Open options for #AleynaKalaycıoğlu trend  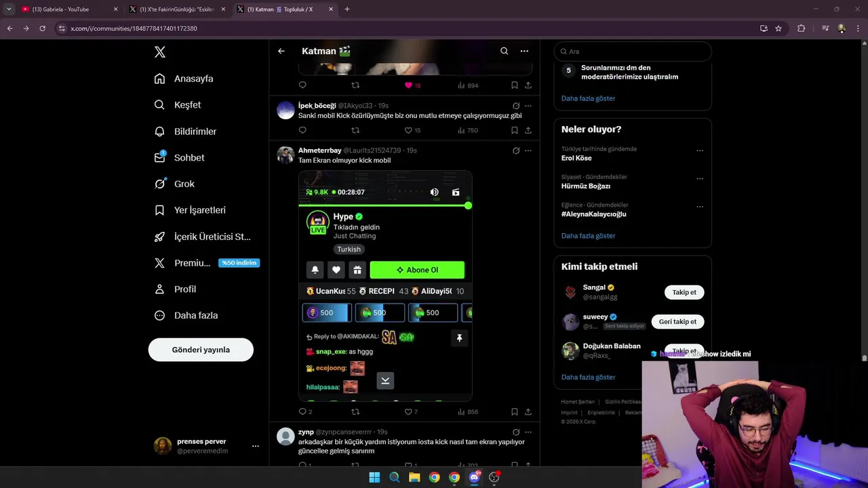click(x=700, y=206)
